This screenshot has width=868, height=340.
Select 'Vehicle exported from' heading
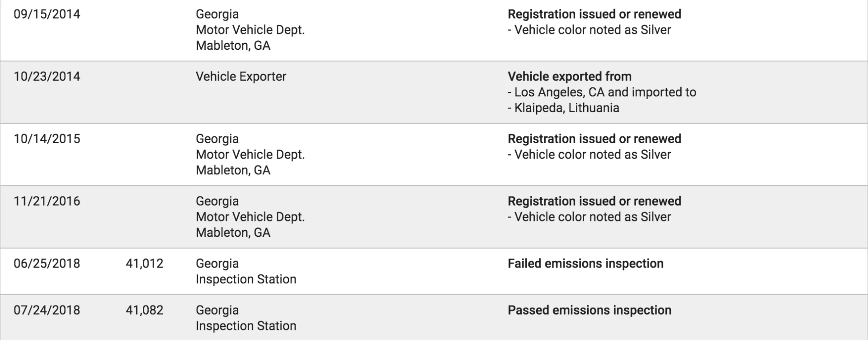[x=570, y=77]
